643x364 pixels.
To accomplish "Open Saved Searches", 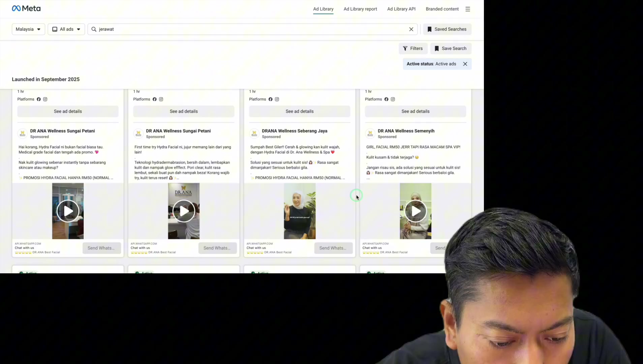I will coord(447,29).
